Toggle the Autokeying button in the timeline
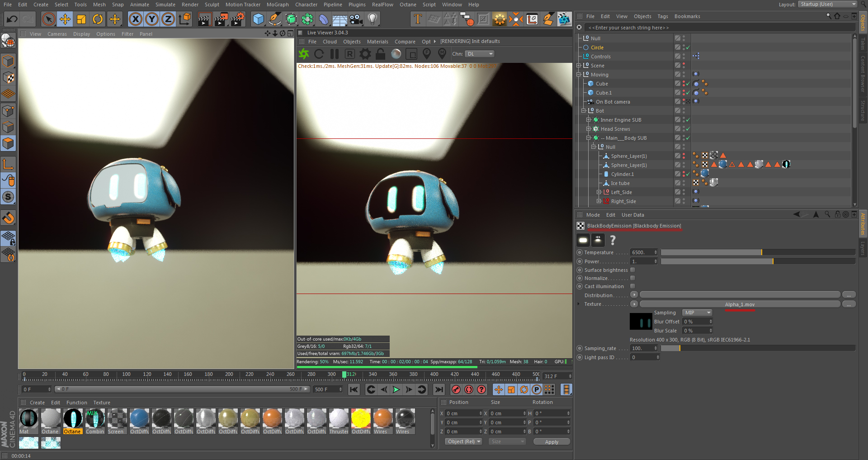Screen dimensions: 868x460 coord(469,389)
